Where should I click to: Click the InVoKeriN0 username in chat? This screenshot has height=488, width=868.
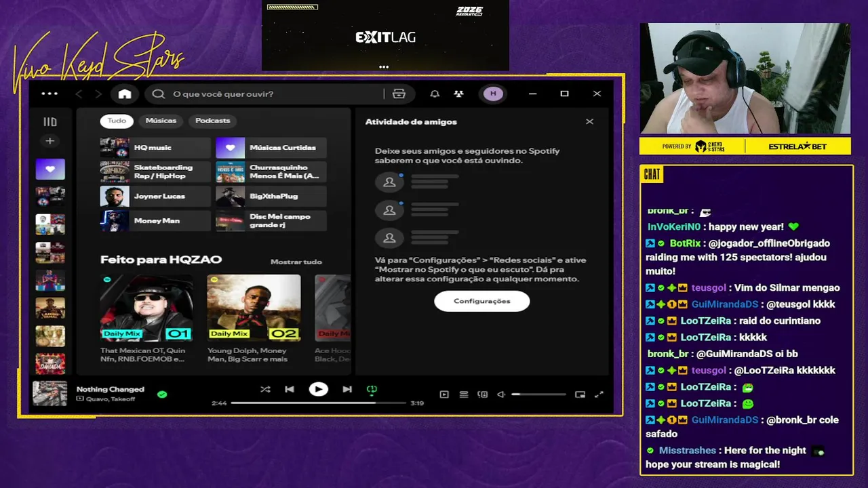pyautogui.click(x=675, y=227)
